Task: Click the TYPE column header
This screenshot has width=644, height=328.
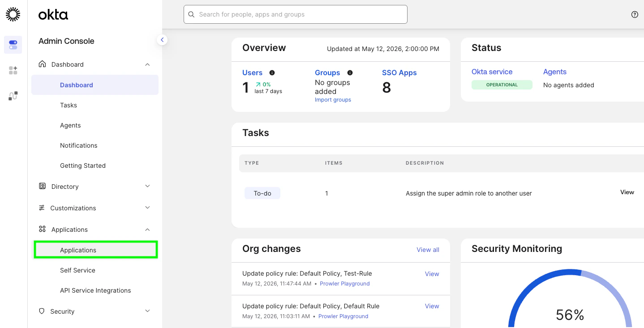Action: pos(252,163)
